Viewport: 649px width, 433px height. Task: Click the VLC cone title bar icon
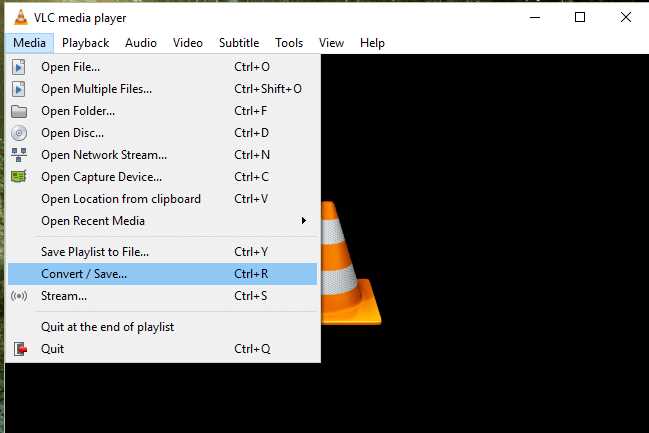pos(20,17)
